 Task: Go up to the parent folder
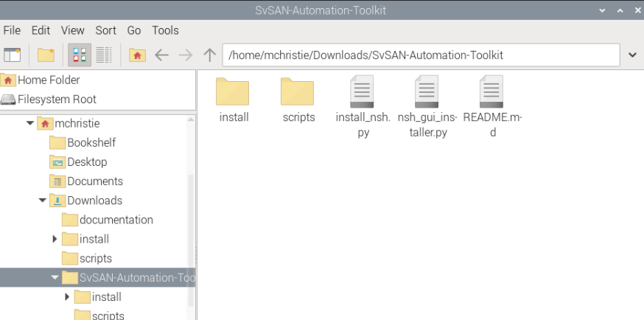[210, 55]
